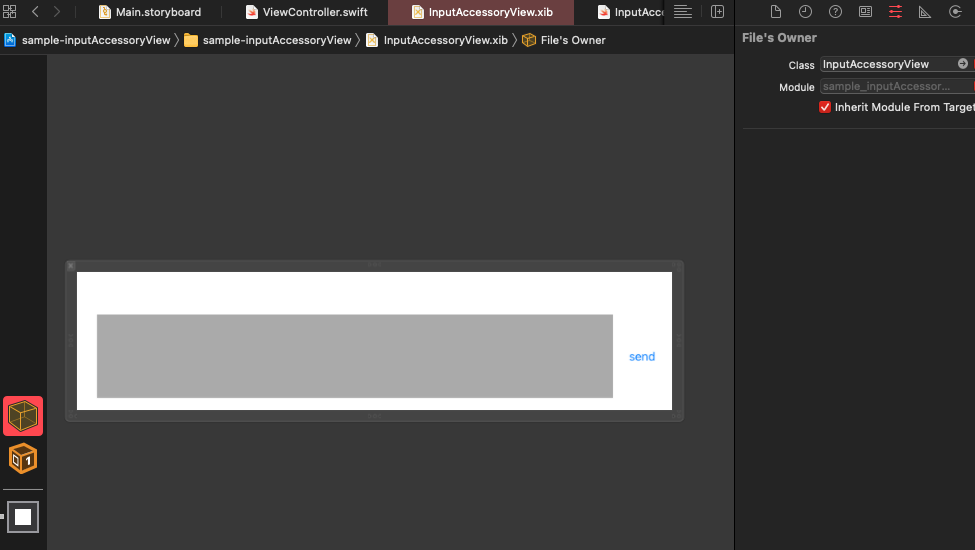The image size is (975, 550).
Task: Show the History inspector
Action: 805,11
